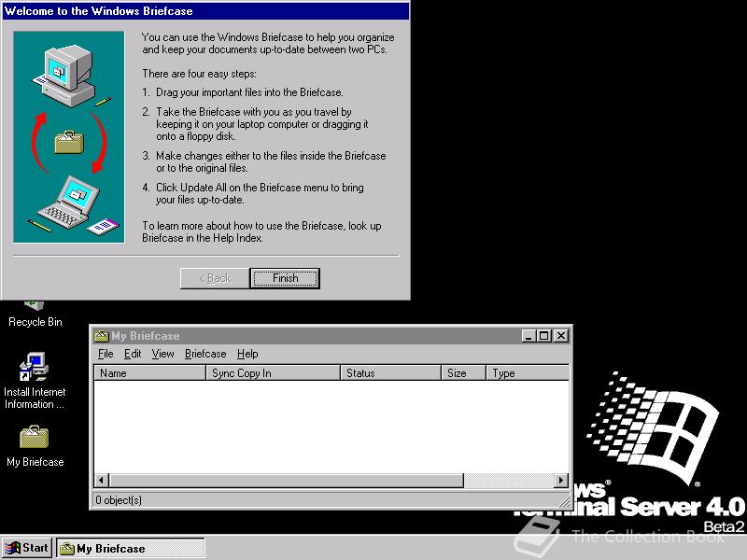
Task: Sort by the Sync Copy In column
Action: pos(273,372)
